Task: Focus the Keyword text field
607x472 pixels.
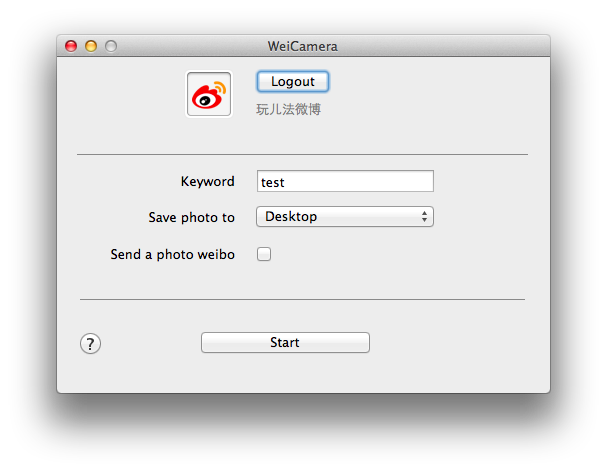Action: click(345, 181)
